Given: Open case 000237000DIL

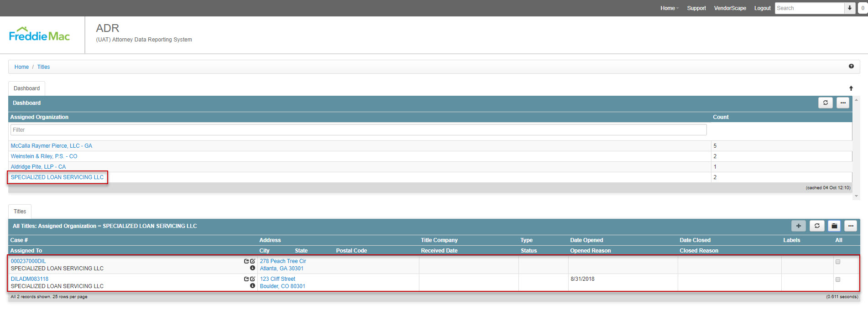Looking at the screenshot, I should (28, 261).
